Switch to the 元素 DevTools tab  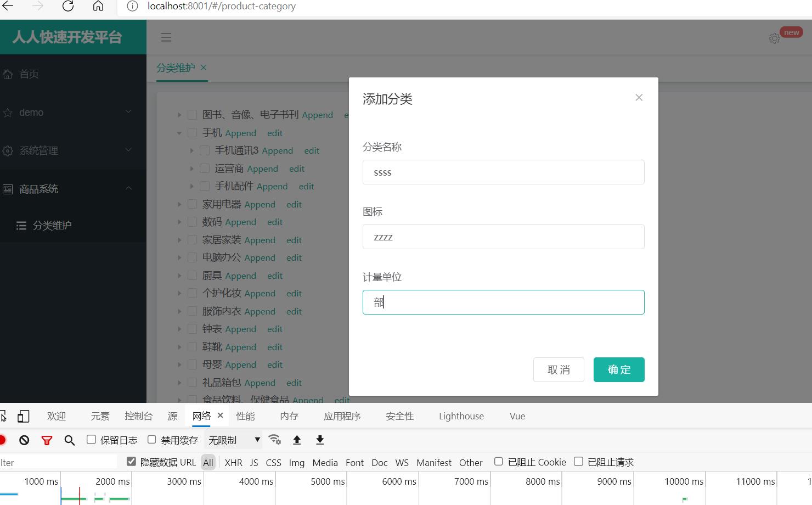pyautogui.click(x=100, y=416)
